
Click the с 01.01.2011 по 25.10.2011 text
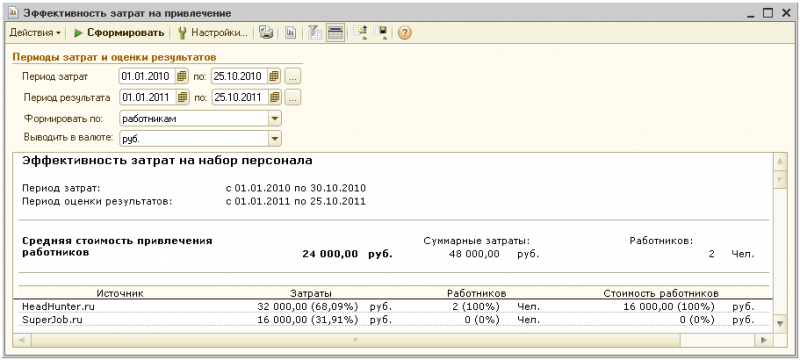[296, 201]
